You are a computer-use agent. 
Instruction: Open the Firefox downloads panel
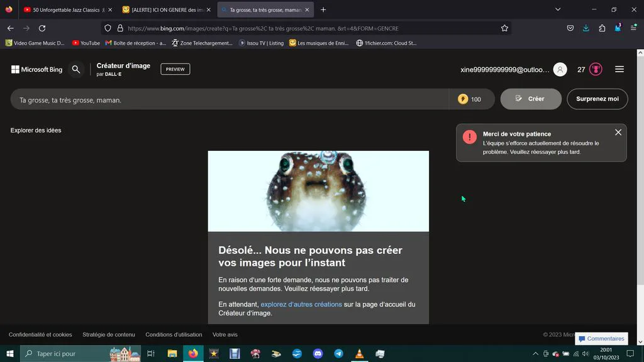[586, 28]
